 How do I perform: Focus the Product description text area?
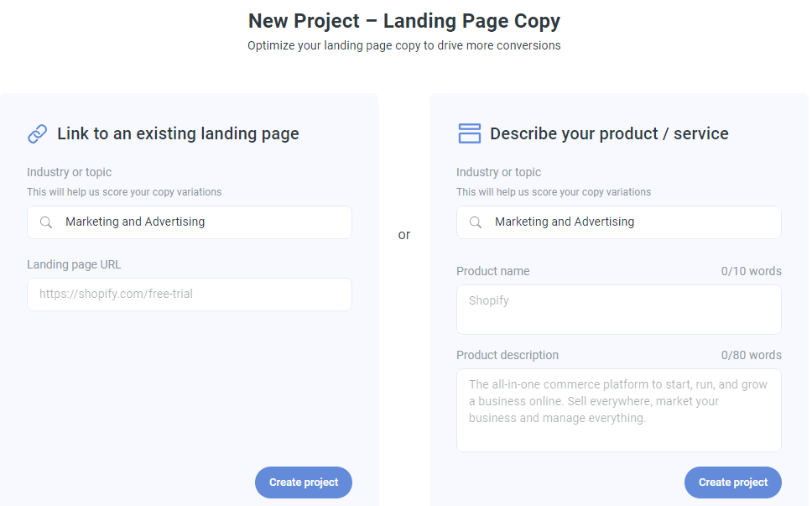619,410
